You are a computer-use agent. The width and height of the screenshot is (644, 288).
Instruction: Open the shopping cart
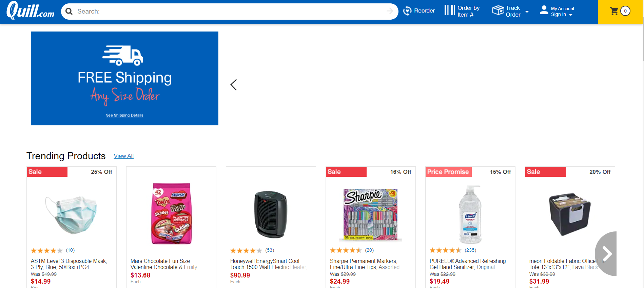(x=620, y=11)
